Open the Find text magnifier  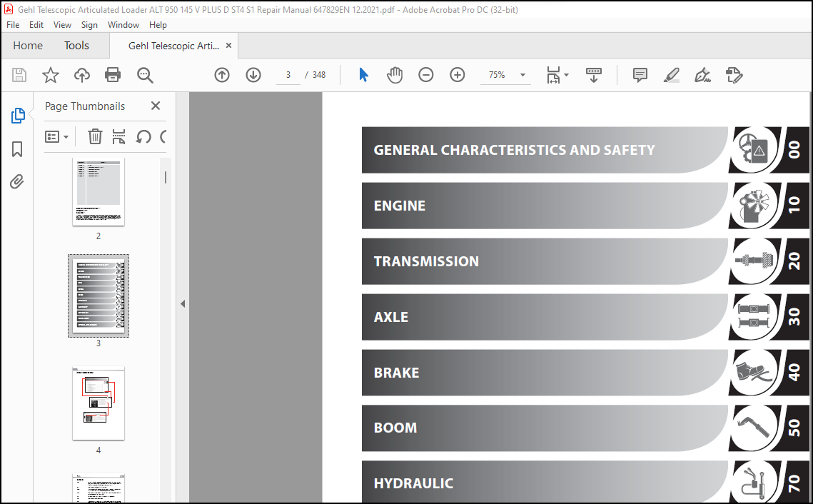tap(145, 75)
